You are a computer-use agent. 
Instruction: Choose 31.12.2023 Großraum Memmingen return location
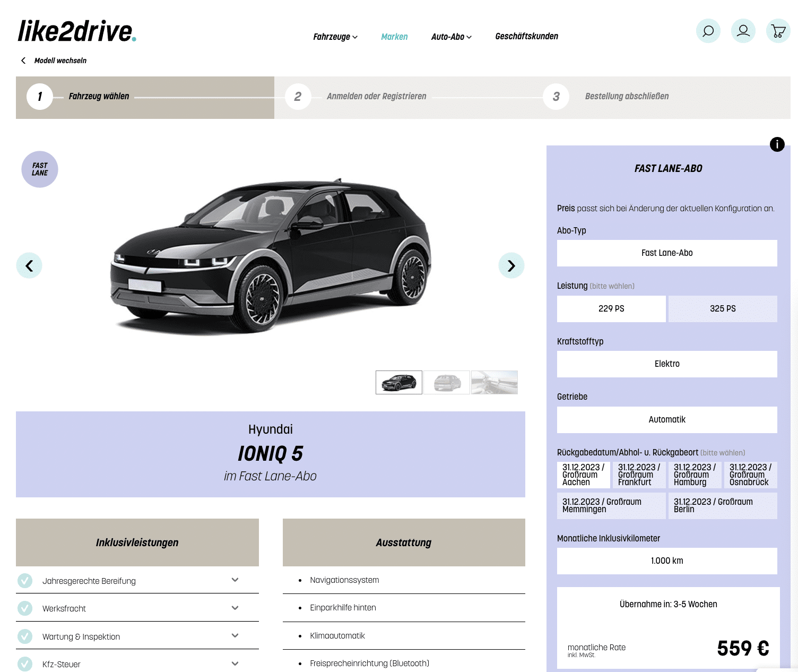tap(611, 506)
